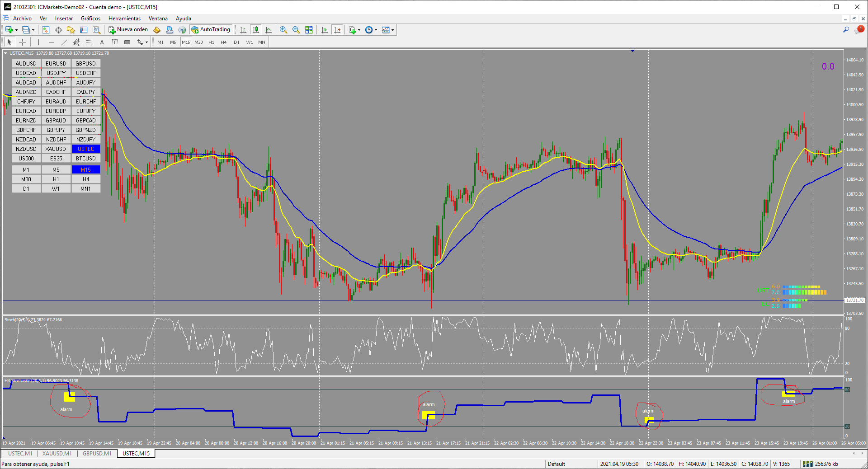868x469 pixels.
Task: Select EURUSD symbol button on chart
Action: click(x=56, y=64)
